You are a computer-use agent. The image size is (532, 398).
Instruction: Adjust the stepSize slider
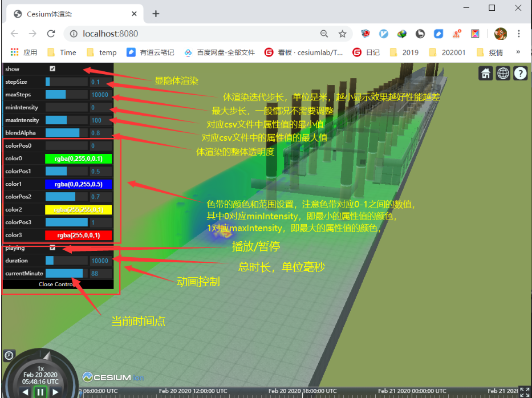click(x=67, y=82)
